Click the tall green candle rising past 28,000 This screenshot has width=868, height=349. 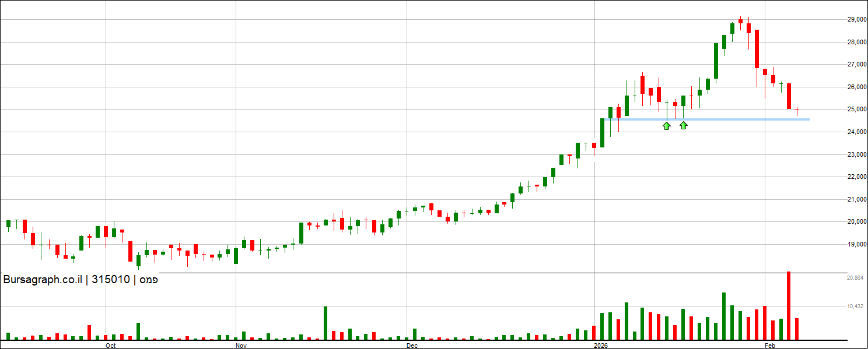pos(716,61)
